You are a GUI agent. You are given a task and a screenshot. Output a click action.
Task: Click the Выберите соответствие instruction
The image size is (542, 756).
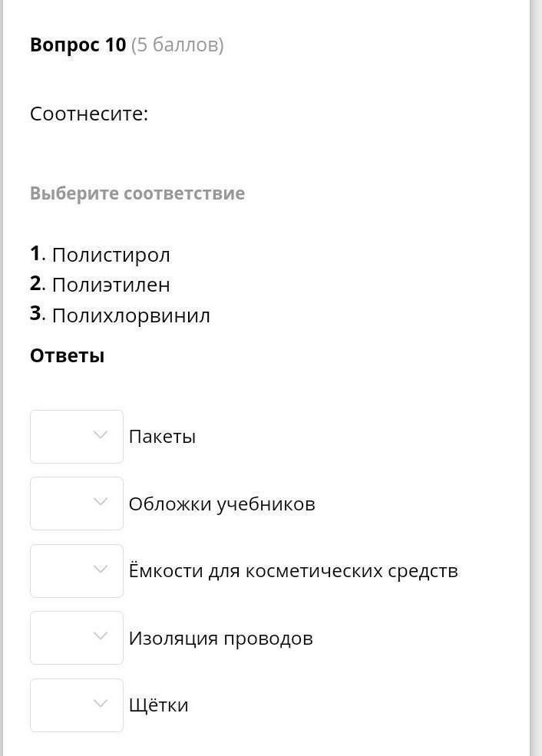[x=137, y=193]
